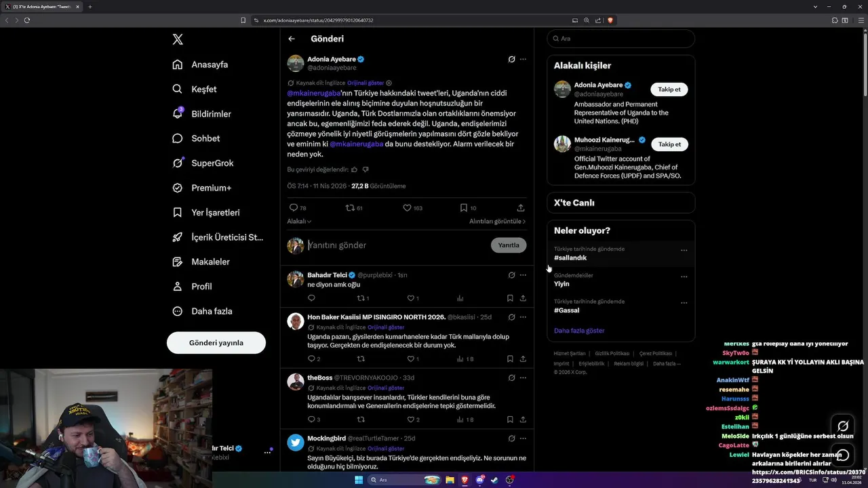This screenshot has width=868, height=488.
Task: Open Grok icon on theBoss reply
Action: 511,378
